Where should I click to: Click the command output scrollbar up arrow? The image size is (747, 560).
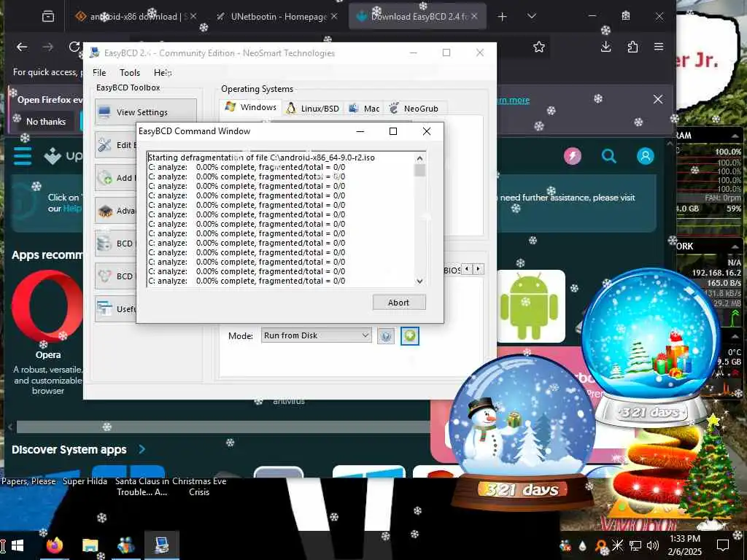pyautogui.click(x=419, y=158)
